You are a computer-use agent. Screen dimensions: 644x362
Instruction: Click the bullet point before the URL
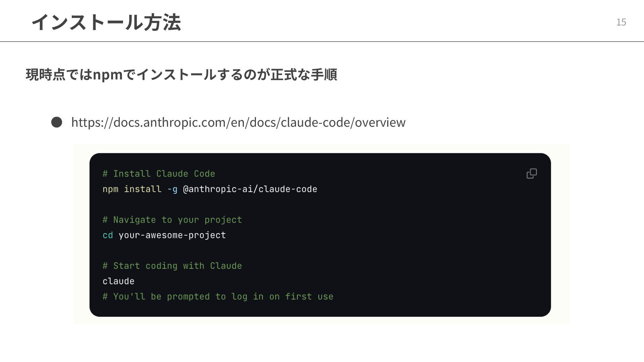coord(56,122)
